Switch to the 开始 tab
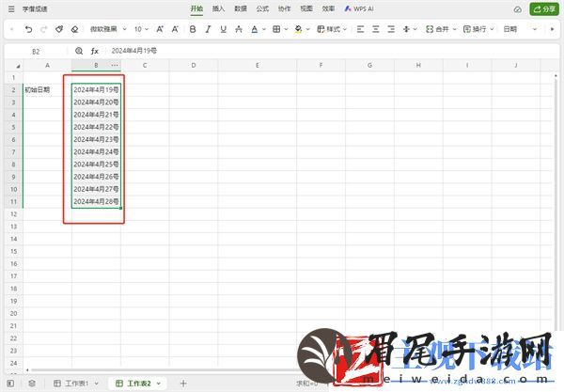Screen dimensions: 564x392 (x=196, y=9)
